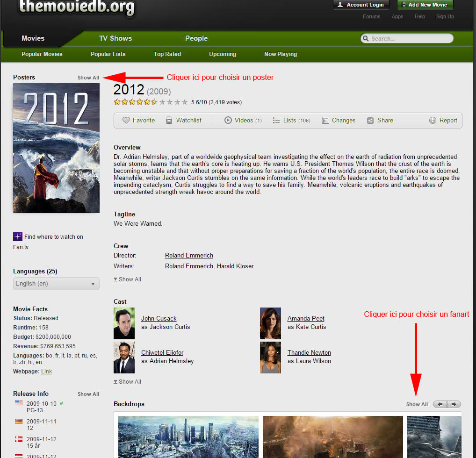This screenshot has height=458, width=476.
Task: Open the Languages dropdown showing English (en)
Action: (56, 284)
